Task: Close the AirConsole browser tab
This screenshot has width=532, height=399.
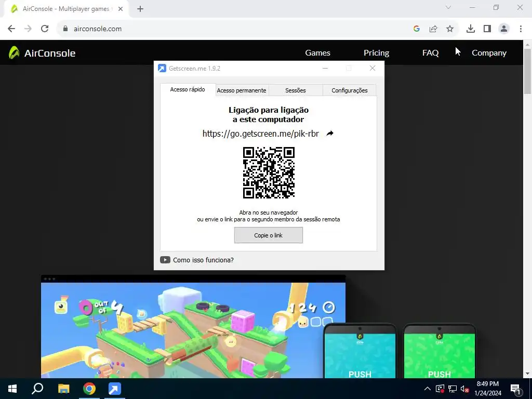Action: pyautogui.click(x=121, y=9)
